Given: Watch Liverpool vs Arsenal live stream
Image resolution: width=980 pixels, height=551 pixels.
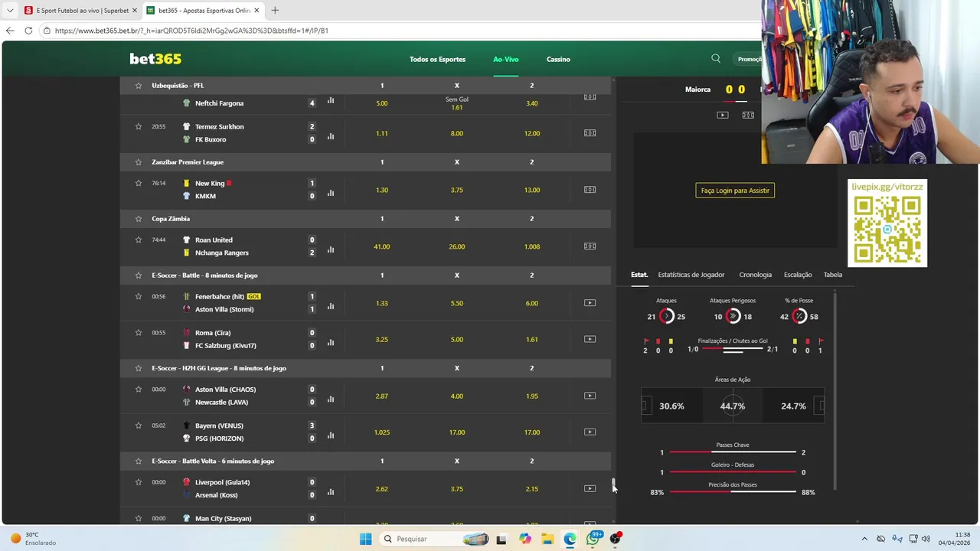Looking at the screenshot, I should pos(590,489).
